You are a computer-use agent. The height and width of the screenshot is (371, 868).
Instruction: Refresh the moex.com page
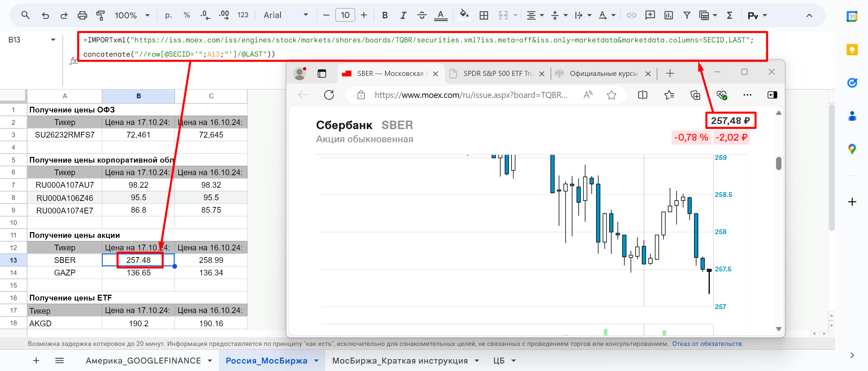(x=329, y=95)
